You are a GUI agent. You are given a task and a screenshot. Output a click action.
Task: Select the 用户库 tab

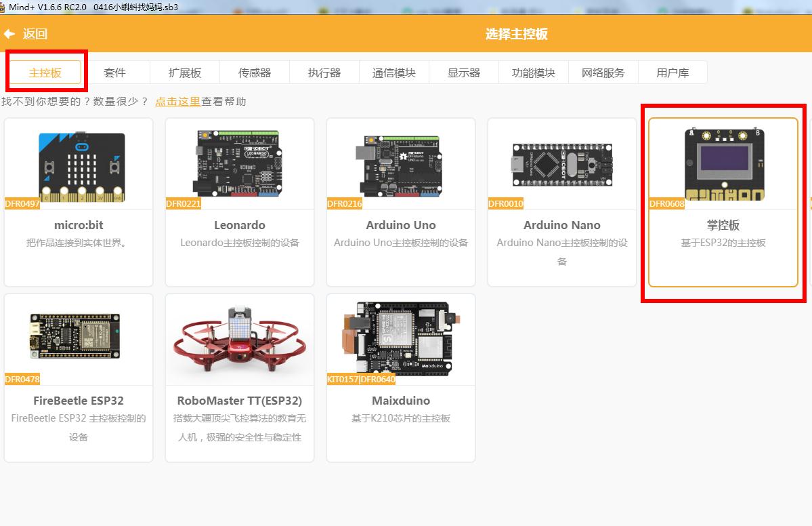[672, 73]
